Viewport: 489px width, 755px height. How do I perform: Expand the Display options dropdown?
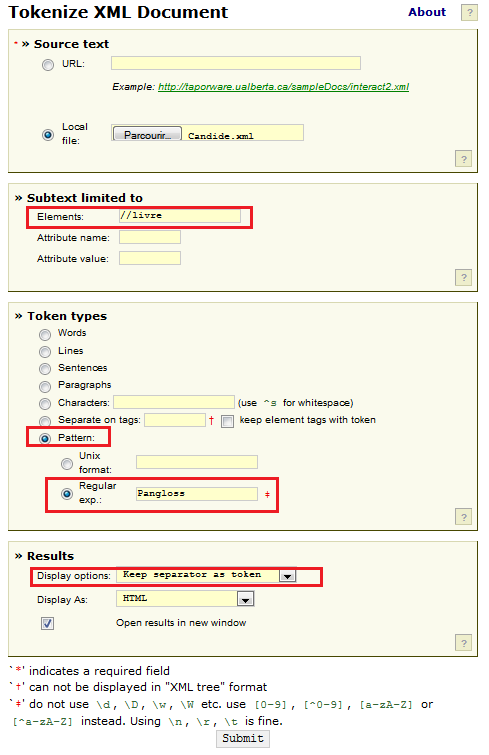(x=287, y=576)
